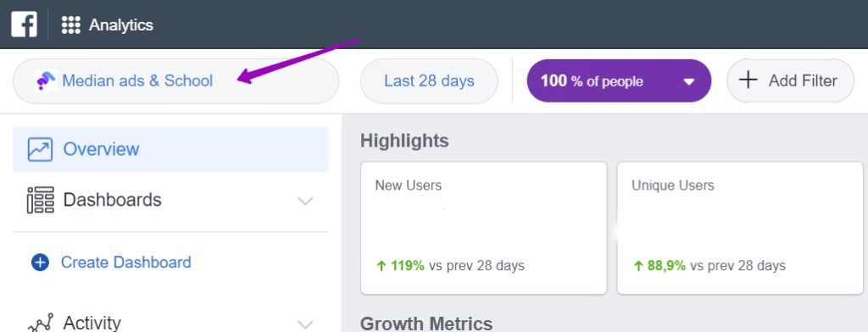The height and width of the screenshot is (332, 868).
Task: Click the Median ads & School selector
Action: 176,80
